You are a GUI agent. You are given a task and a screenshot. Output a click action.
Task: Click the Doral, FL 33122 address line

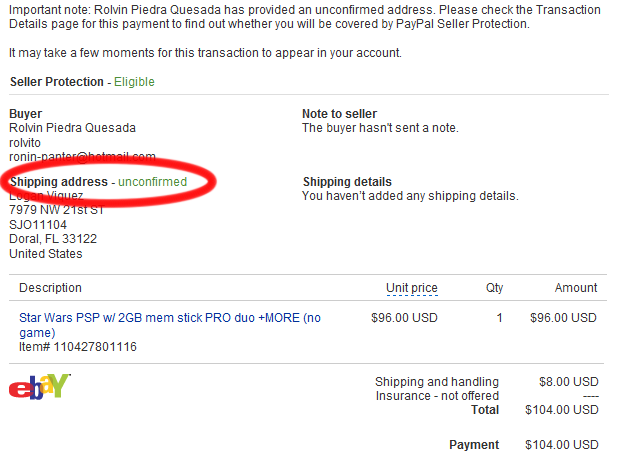point(53,239)
